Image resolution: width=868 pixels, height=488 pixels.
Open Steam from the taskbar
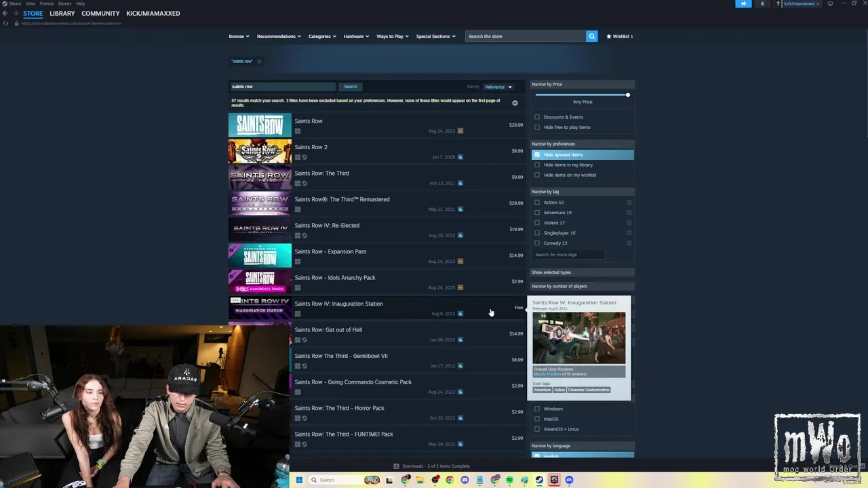tap(539, 480)
